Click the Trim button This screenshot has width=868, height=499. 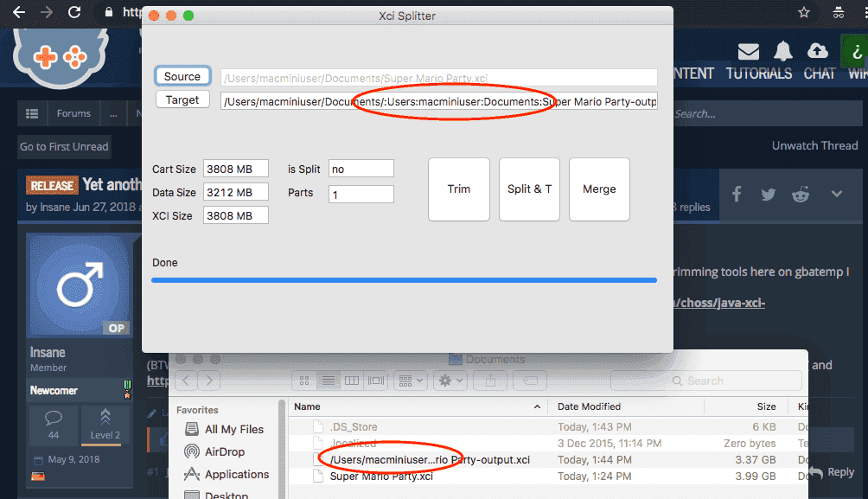coord(459,189)
